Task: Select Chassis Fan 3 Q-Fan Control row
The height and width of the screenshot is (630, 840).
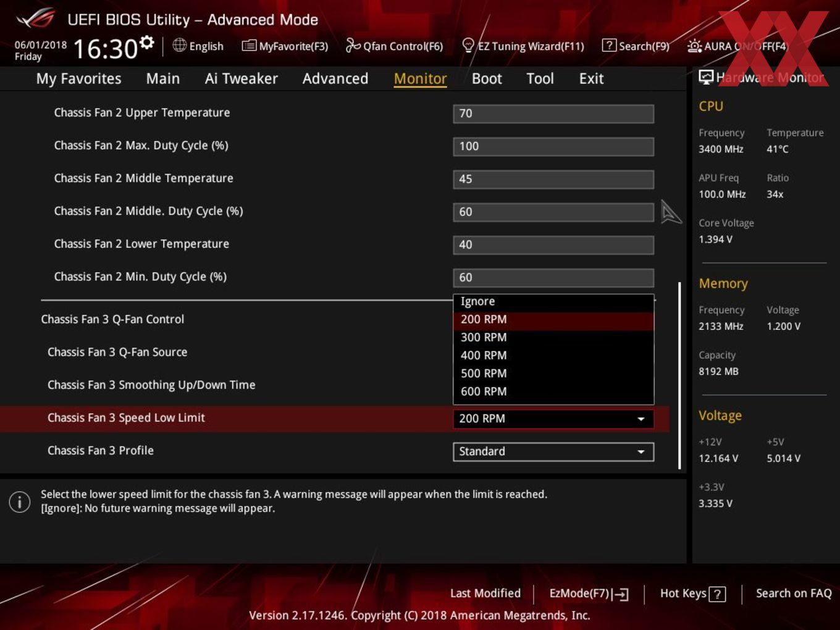Action: pos(112,319)
